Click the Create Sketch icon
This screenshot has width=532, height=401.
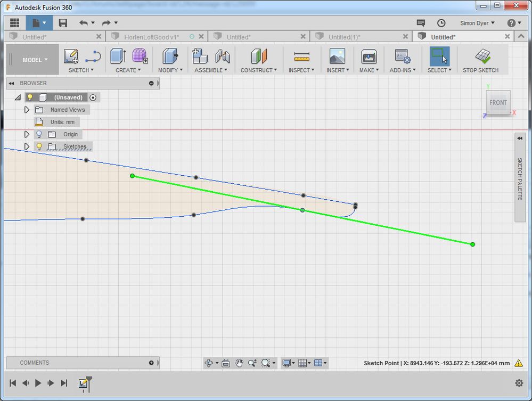71,56
